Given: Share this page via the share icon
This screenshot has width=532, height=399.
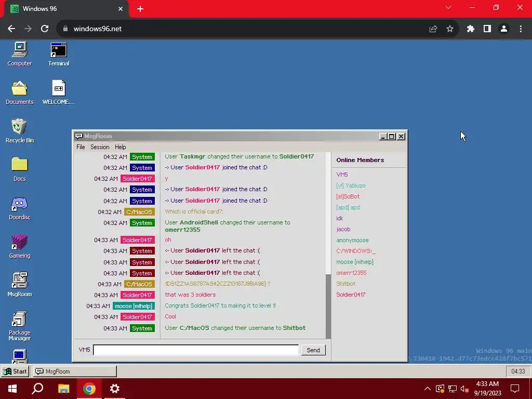Looking at the screenshot, I should 433,29.
